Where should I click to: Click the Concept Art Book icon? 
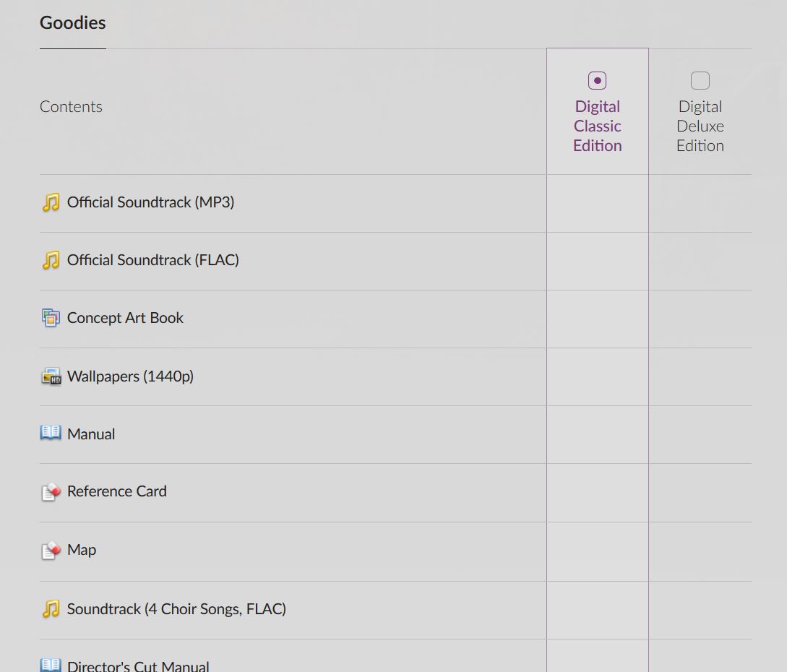click(51, 318)
